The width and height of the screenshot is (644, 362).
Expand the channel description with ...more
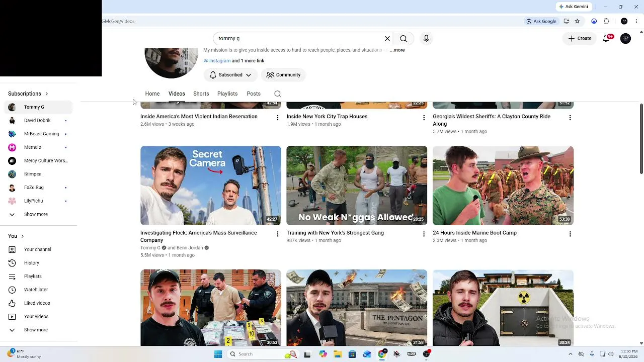(x=397, y=50)
